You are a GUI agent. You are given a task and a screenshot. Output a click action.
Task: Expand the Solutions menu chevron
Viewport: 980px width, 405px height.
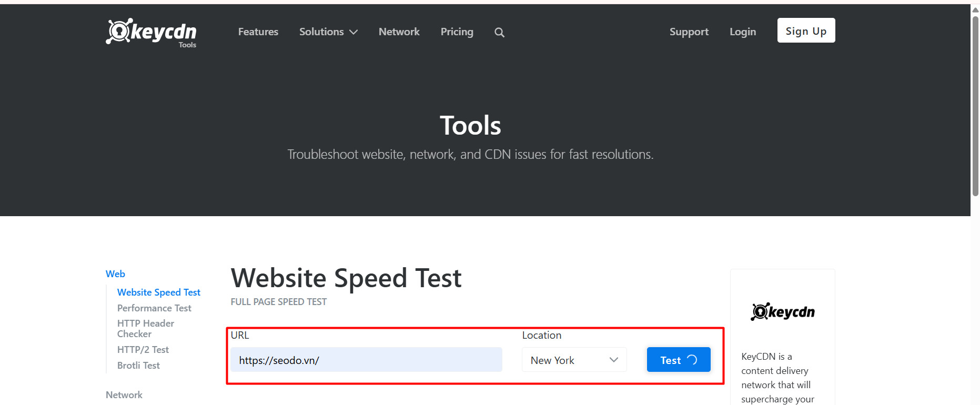(354, 32)
